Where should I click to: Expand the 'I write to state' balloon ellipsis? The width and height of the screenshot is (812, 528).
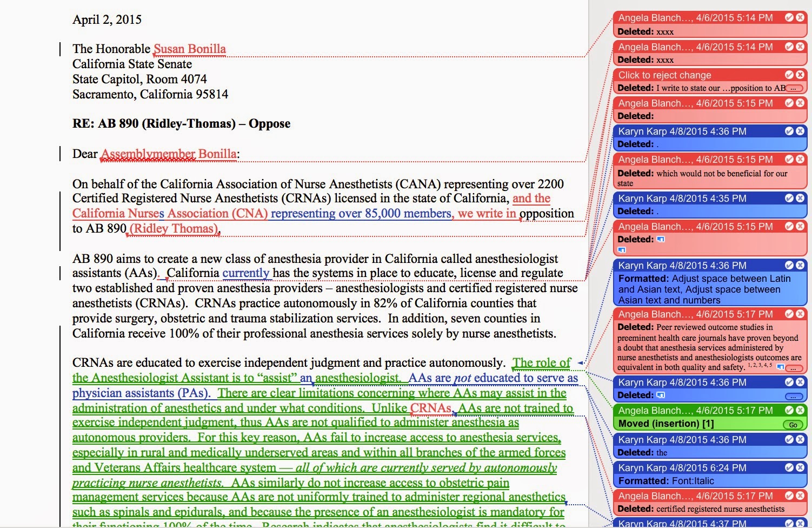(x=794, y=88)
